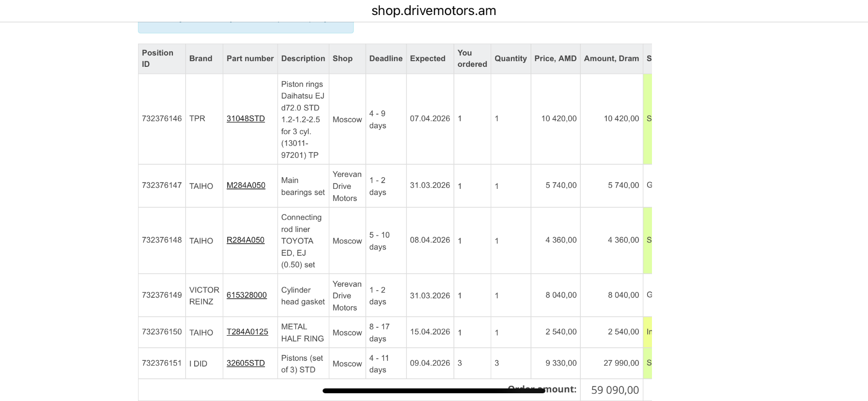Click the Expected column header
The height and width of the screenshot is (401, 868).
[x=427, y=59]
